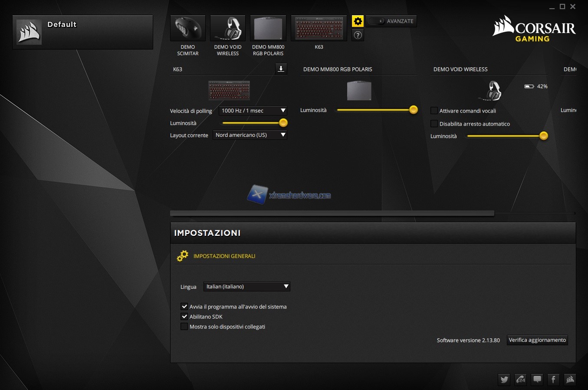Image resolution: width=588 pixels, height=390 pixels.
Task: Open Corsair Twitter page icon
Action: click(504, 379)
